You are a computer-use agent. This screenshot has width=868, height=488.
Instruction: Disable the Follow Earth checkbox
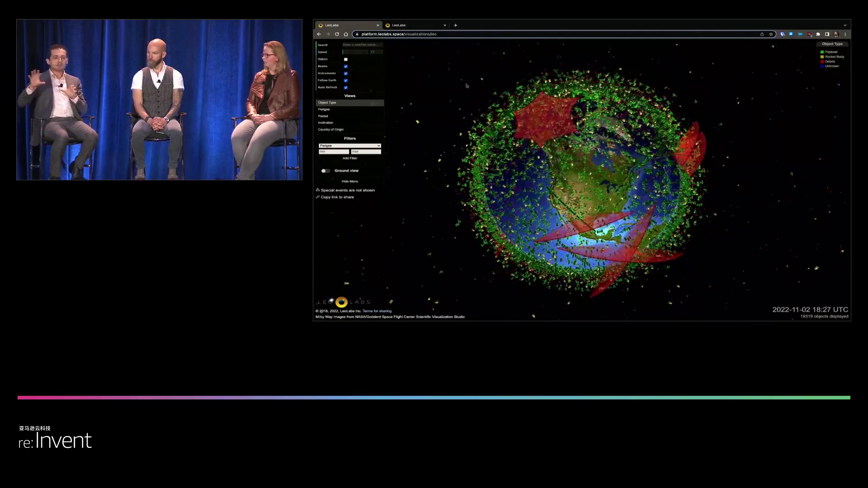point(346,80)
